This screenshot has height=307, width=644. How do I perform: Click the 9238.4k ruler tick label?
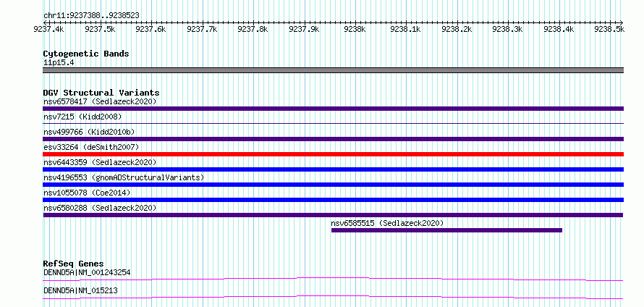coord(558,29)
